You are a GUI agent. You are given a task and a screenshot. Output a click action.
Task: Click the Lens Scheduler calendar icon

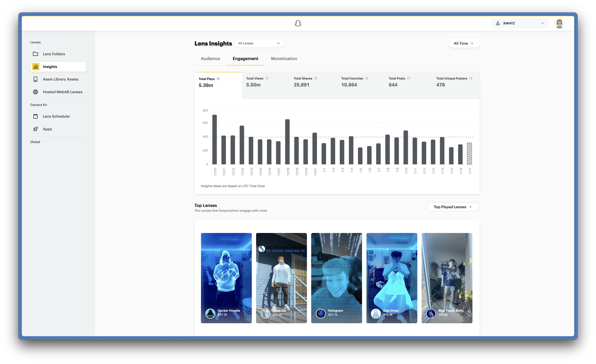pos(35,116)
